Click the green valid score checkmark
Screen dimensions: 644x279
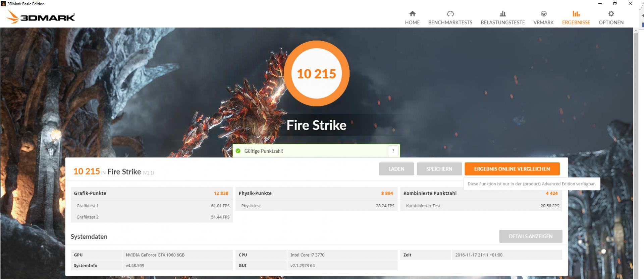pos(238,151)
